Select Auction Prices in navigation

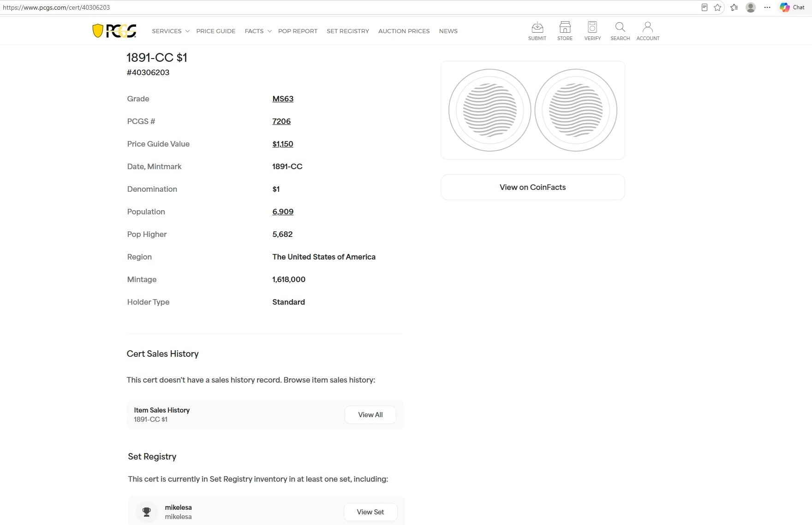(x=404, y=31)
